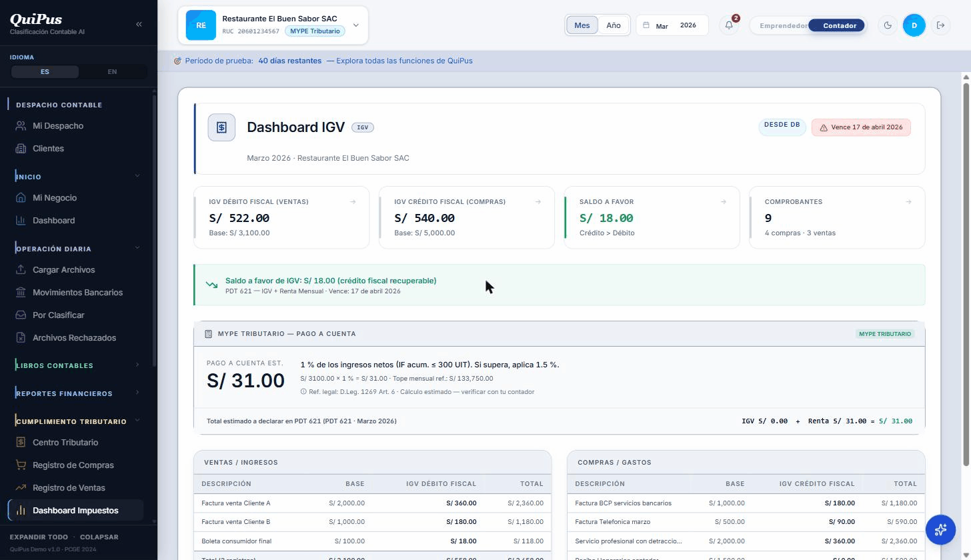Open the Mar 2026 date picker
The width and height of the screenshot is (971, 560).
point(672,25)
